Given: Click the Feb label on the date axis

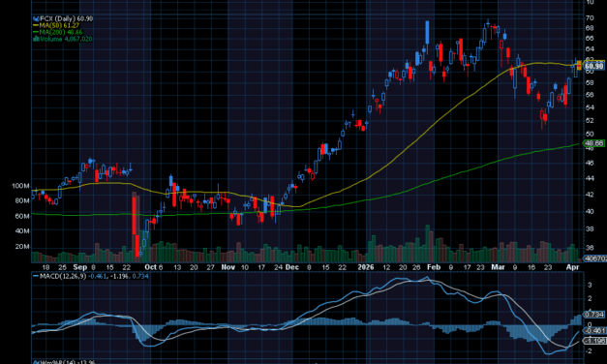Looking at the screenshot, I should click(434, 267).
